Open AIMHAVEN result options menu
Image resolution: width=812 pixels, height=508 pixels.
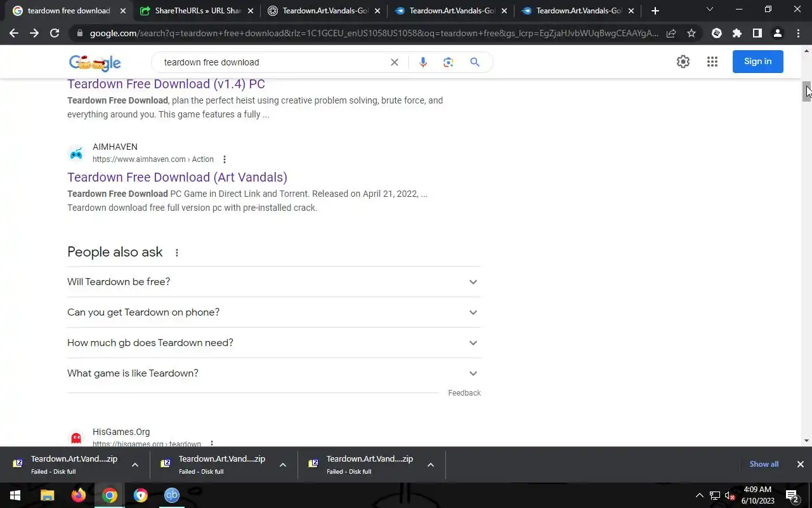[224, 159]
